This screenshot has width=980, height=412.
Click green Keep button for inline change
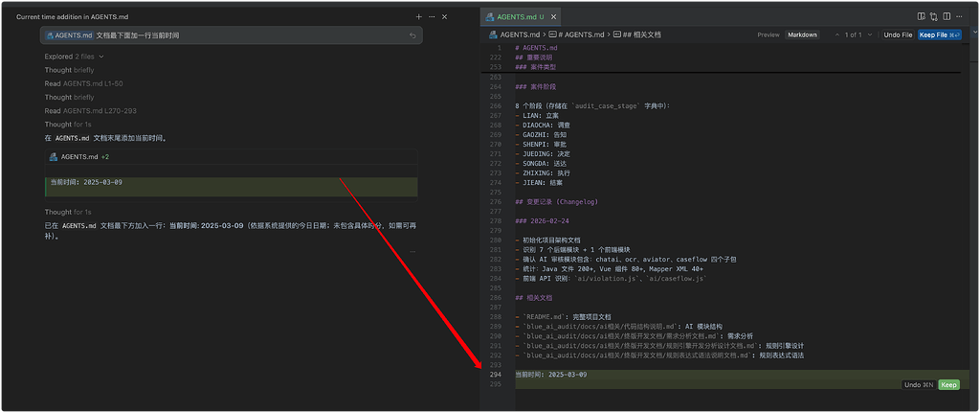[x=948, y=385]
